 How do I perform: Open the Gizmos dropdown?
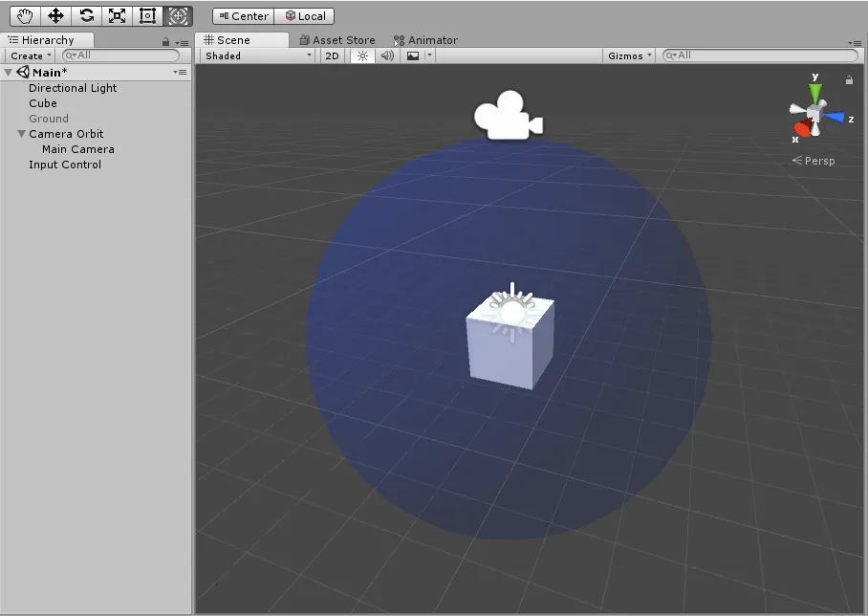pos(629,55)
